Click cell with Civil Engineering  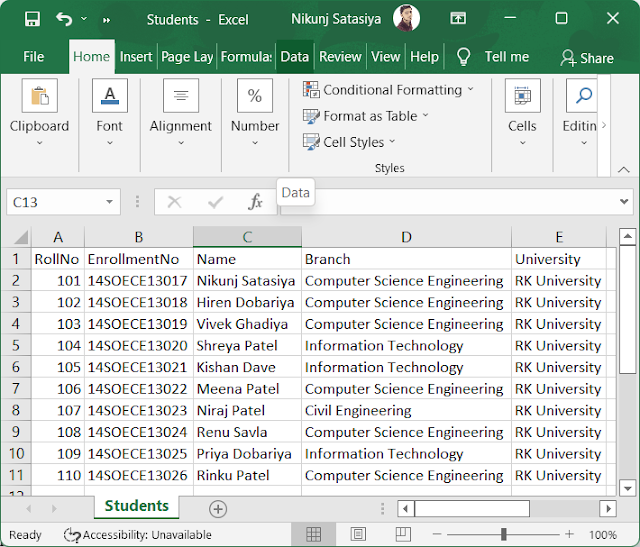point(406,411)
